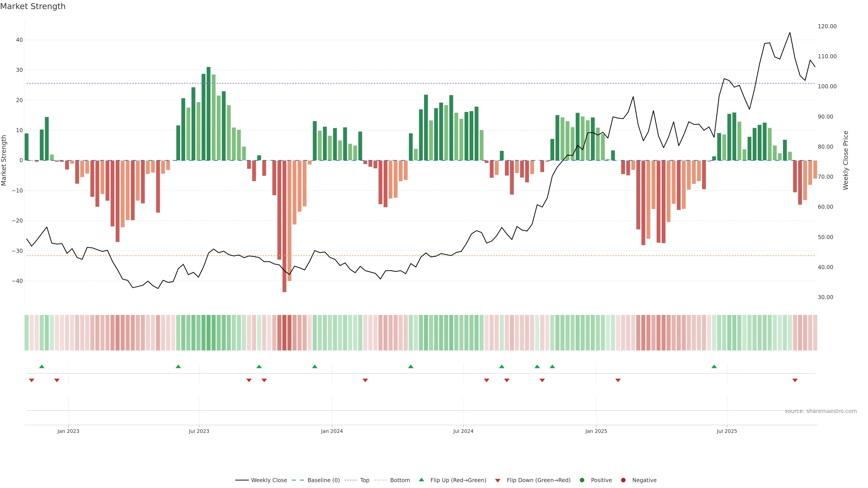Image resolution: width=868 pixels, height=488 pixels.
Task: Click Negative dark red circle legend icon
Action: [x=623, y=480]
